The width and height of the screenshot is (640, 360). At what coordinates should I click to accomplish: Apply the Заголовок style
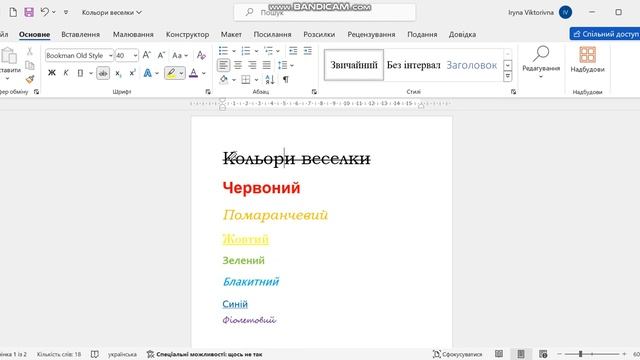[471, 65]
